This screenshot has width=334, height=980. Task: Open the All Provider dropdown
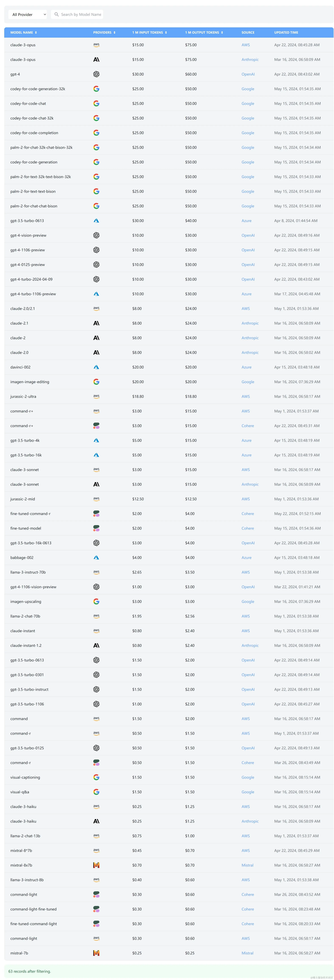coord(28,14)
